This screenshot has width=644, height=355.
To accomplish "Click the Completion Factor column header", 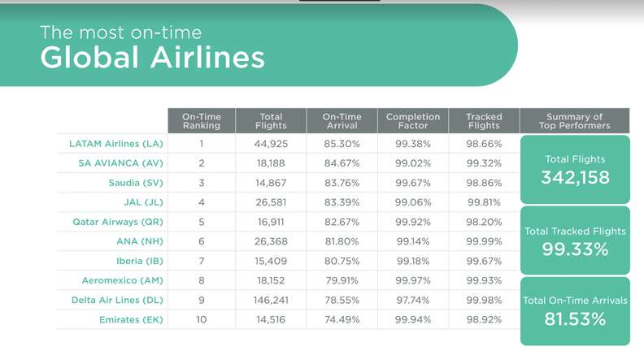I will coord(412,121).
